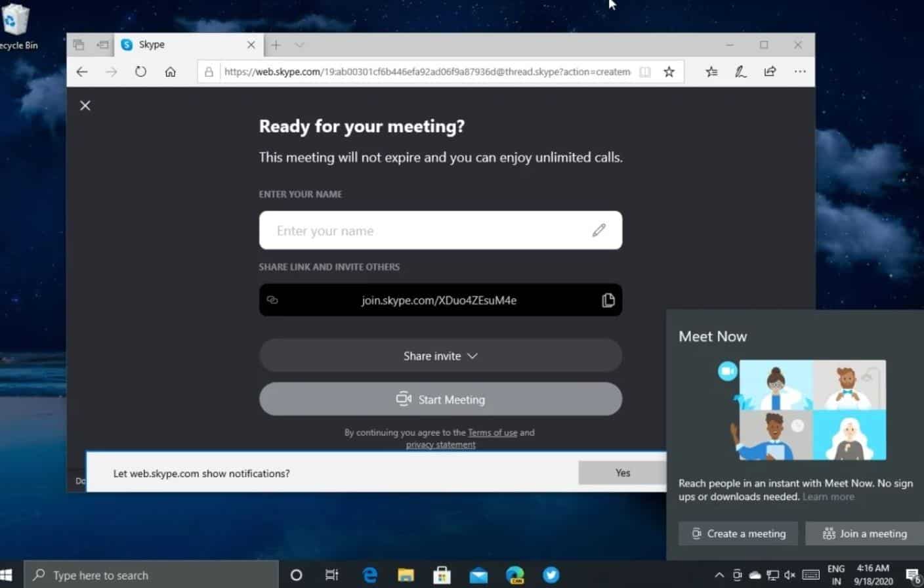Click the Meet Now tray icon
Image resolution: width=924 pixels, height=588 pixels.
pyautogui.click(x=737, y=575)
